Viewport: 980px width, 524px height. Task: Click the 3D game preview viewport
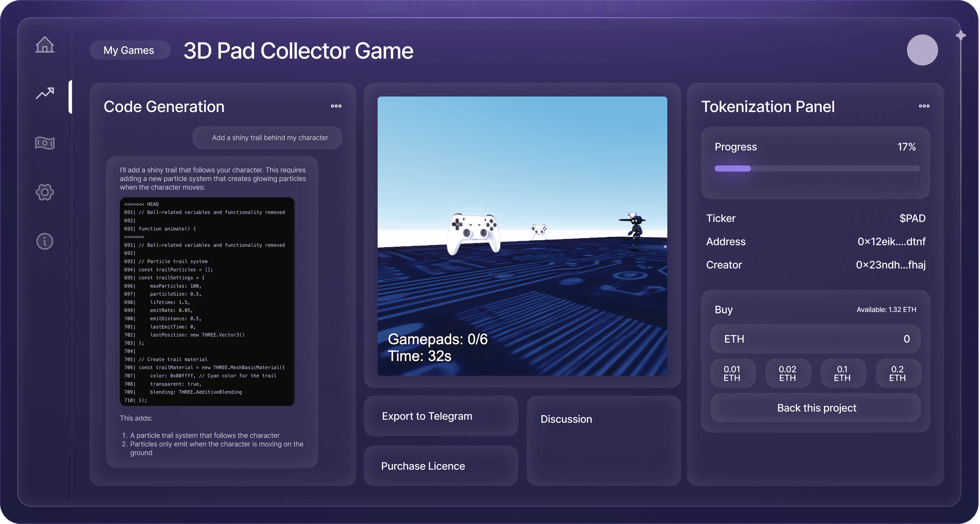pos(522,236)
